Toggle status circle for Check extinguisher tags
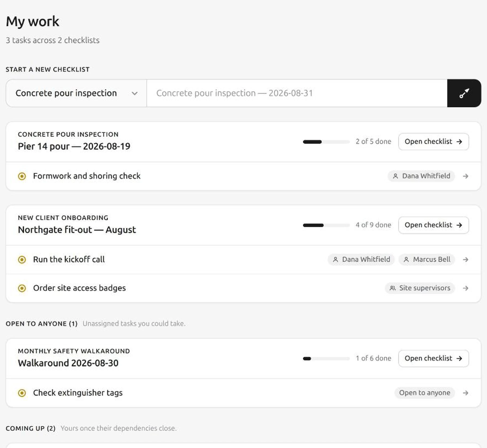 (22, 393)
